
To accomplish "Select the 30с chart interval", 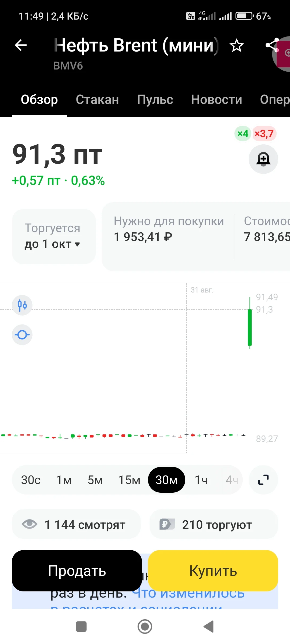I will 31,480.
